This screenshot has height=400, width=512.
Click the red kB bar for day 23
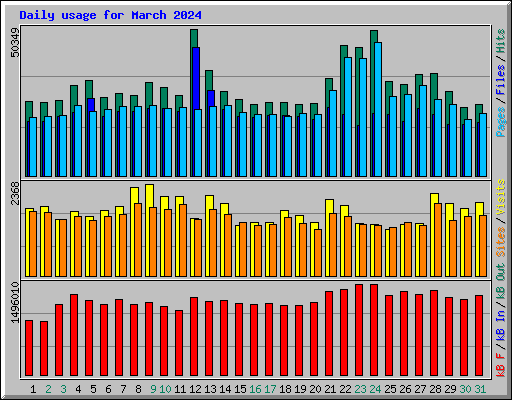click(359, 330)
